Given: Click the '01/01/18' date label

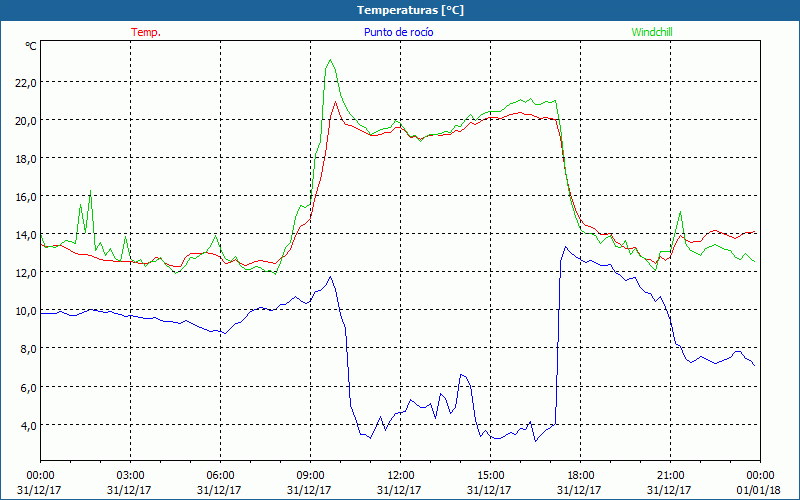Looking at the screenshot, I should pyautogui.click(x=760, y=490).
